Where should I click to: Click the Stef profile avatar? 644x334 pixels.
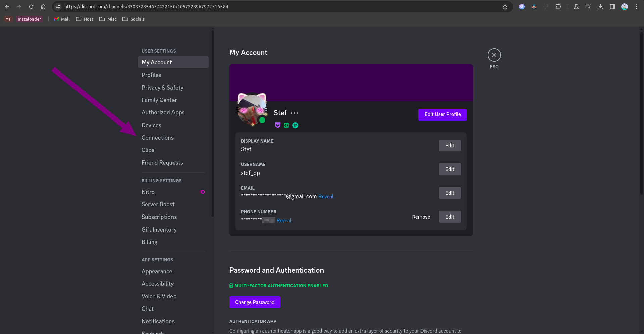[x=252, y=110]
